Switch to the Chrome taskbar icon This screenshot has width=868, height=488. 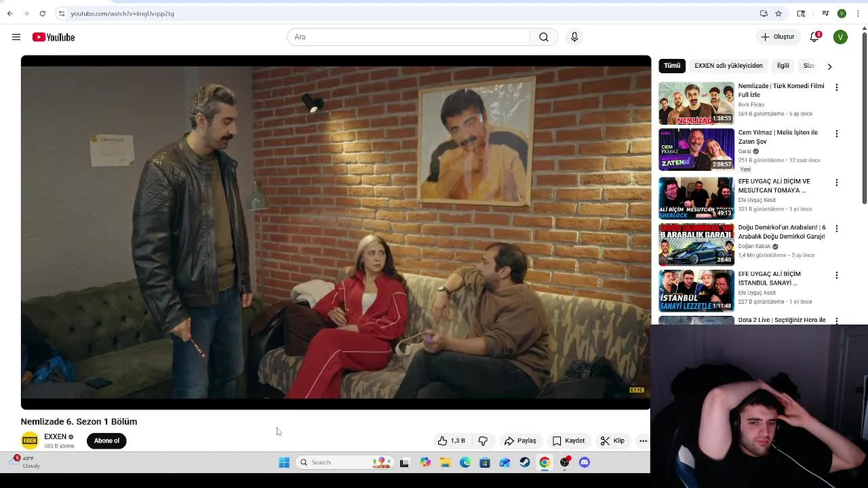pos(545,462)
